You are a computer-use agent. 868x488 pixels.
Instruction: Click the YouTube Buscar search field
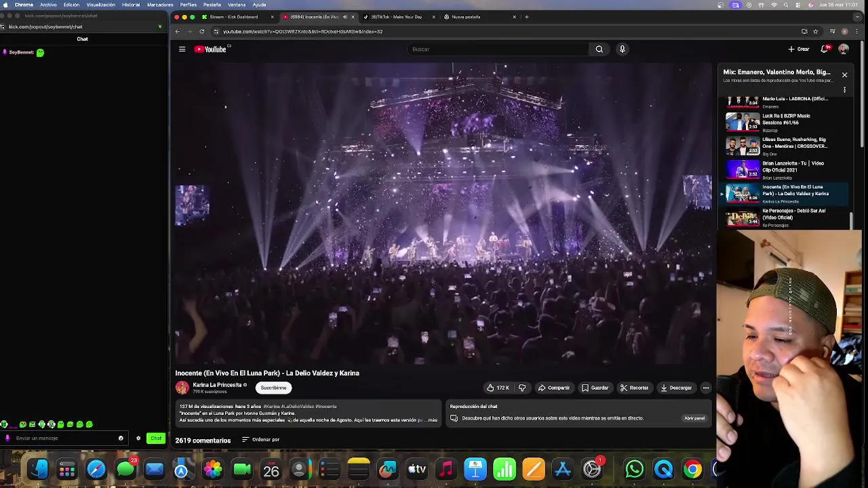(498, 49)
